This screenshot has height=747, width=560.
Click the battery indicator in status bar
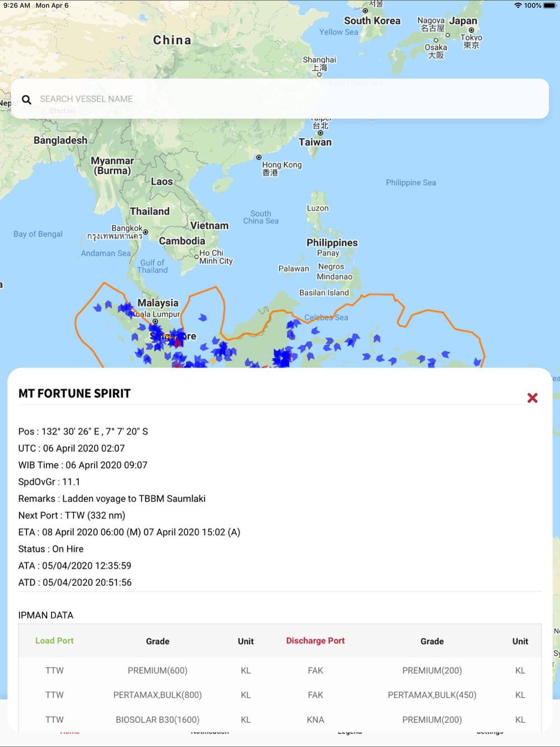[549, 6]
